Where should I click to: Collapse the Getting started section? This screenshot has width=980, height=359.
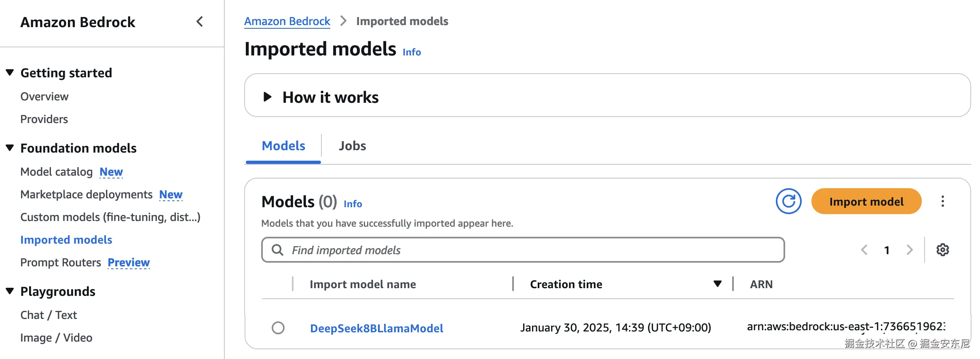pyautogui.click(x=10, y=73)
